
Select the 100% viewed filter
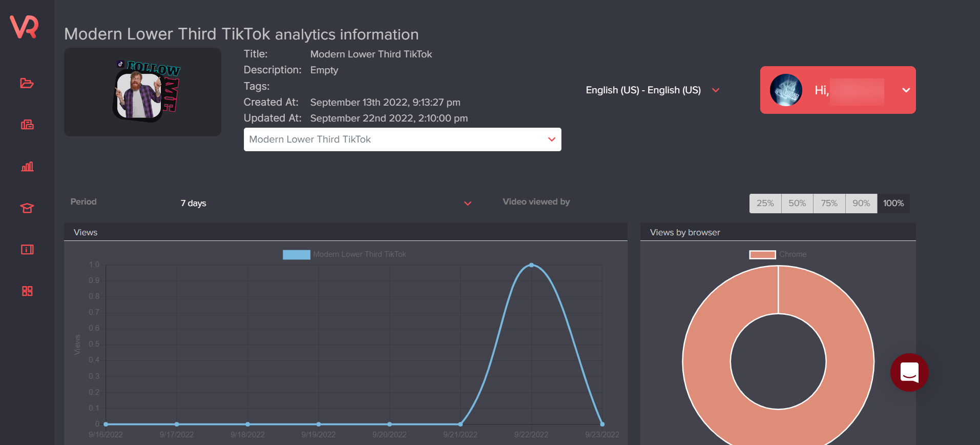[x=893, y=203]
